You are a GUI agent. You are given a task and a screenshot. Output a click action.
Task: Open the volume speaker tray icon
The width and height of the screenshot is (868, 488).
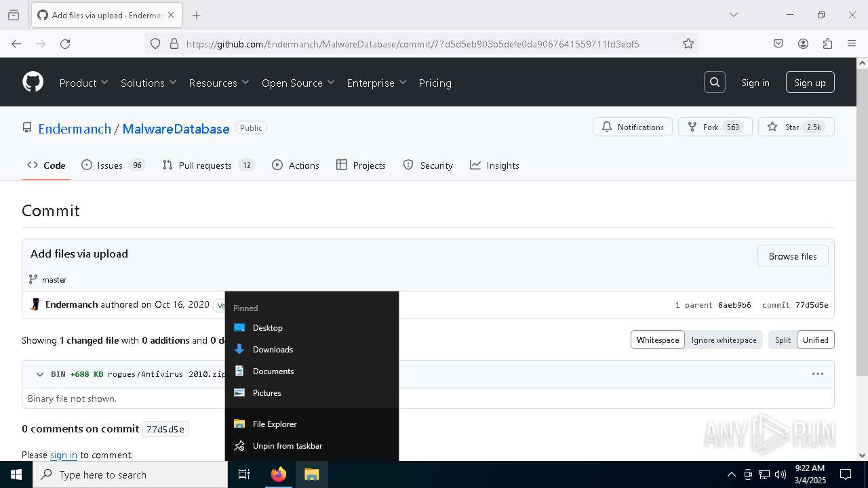click(781, 474)
